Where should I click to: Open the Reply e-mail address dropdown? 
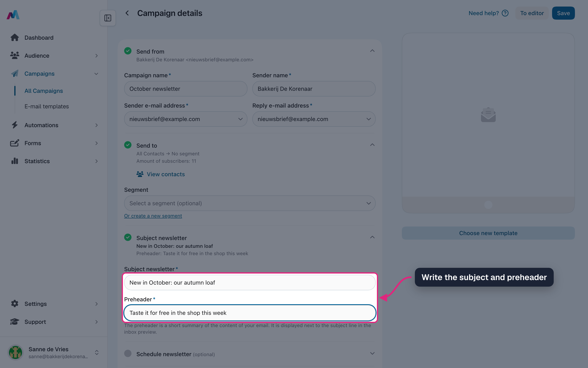click(314, 119)
